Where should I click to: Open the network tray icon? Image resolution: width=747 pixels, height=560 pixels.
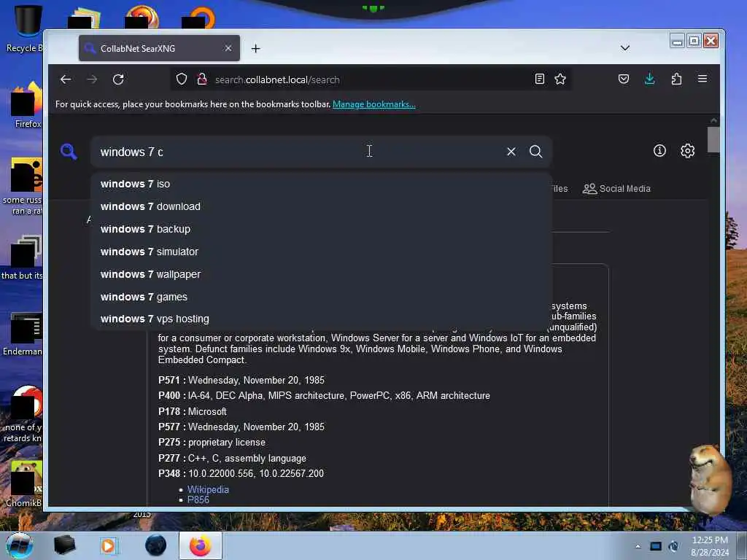point(656,546)
